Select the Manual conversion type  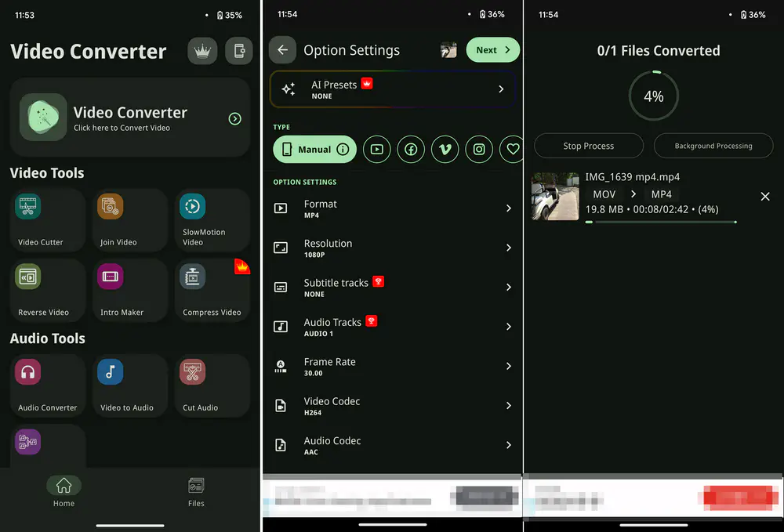(314, 149)
